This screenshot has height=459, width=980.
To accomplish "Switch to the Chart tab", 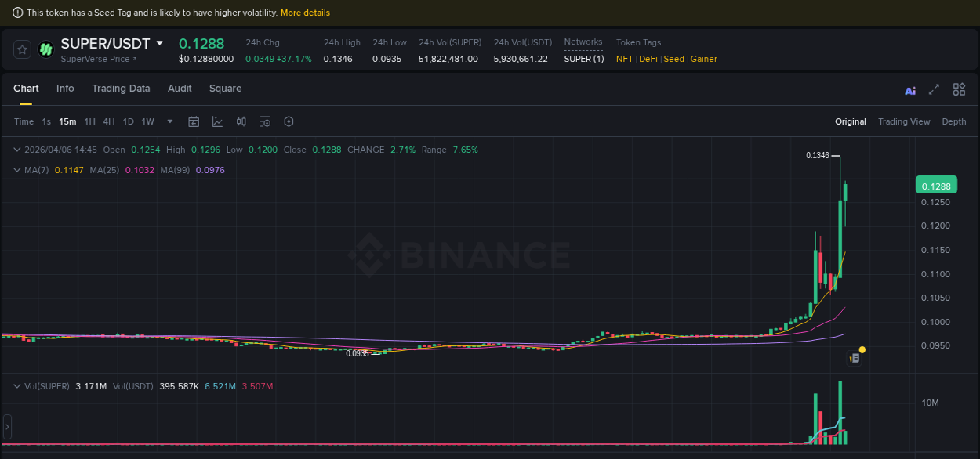I will [26, 89].
